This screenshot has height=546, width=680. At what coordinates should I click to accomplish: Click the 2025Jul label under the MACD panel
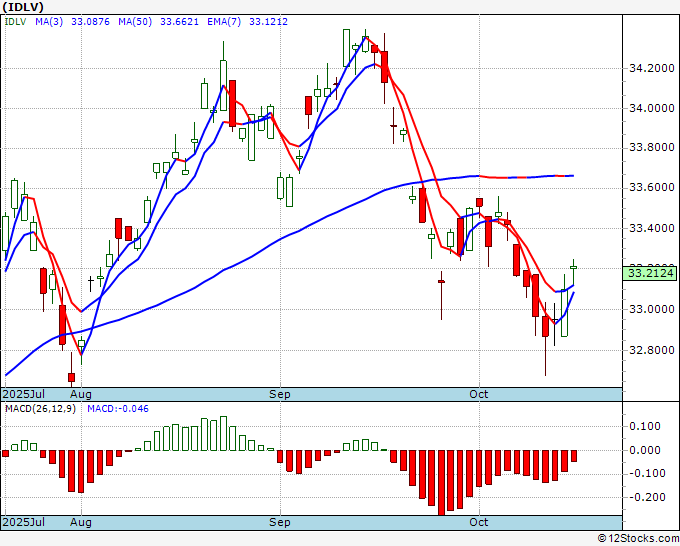pos(24,522)
